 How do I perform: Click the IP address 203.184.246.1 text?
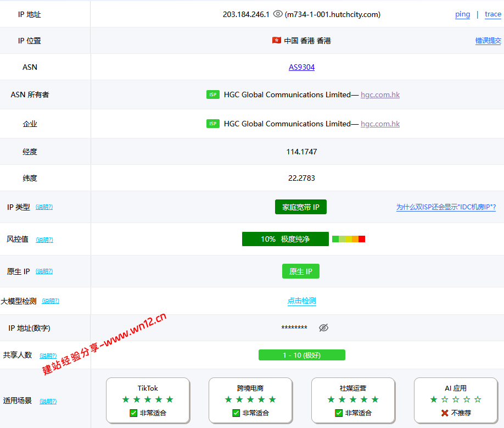pyautogui.click(x=246, y=14)
